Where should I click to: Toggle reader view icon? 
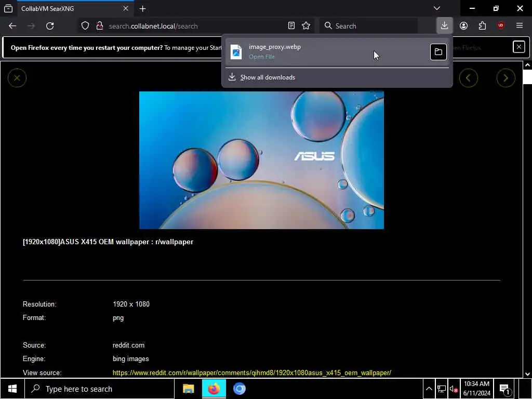point(291,26)
